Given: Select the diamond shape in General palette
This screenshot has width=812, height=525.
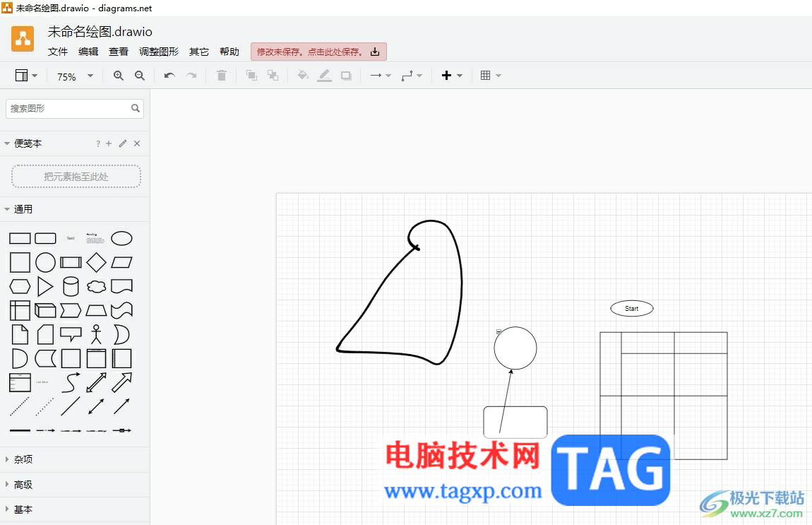Looking at the screenshot, I should 96,262.
